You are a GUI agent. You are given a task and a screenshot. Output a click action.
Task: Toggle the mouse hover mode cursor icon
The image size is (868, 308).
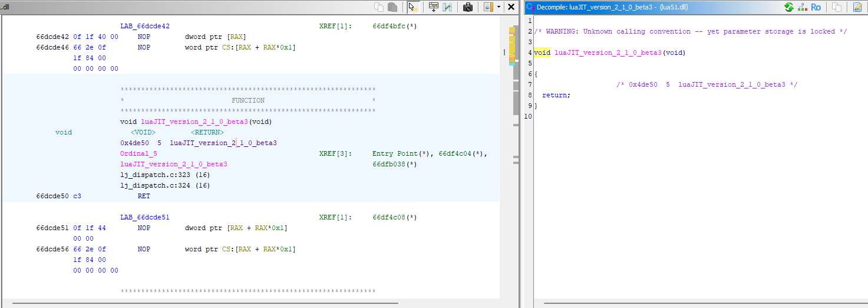[413, 7]
